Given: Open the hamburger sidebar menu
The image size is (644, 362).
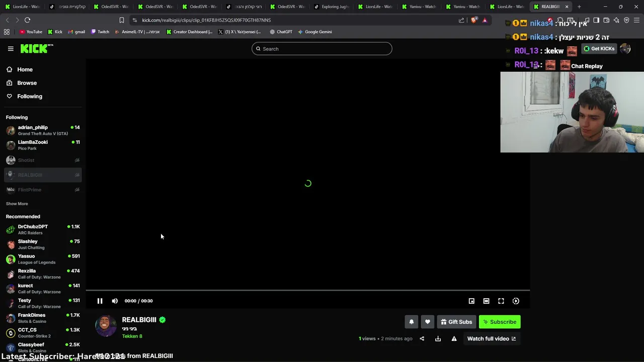Looking at the screenshot, I should tap(11, 49).
